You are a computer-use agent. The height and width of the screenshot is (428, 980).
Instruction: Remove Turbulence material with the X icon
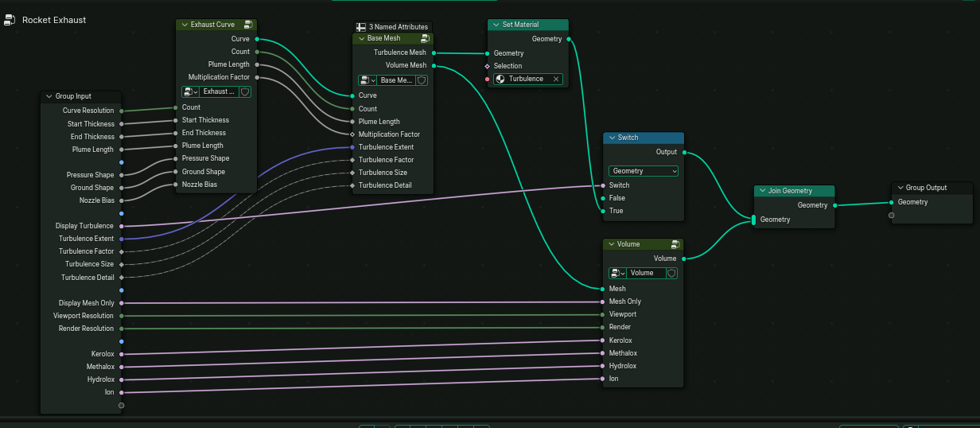click(x=556, y=79)
